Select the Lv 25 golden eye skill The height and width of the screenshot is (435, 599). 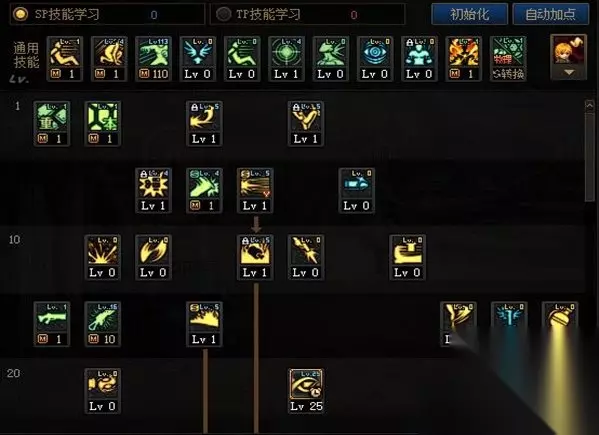tap(306, 390)
